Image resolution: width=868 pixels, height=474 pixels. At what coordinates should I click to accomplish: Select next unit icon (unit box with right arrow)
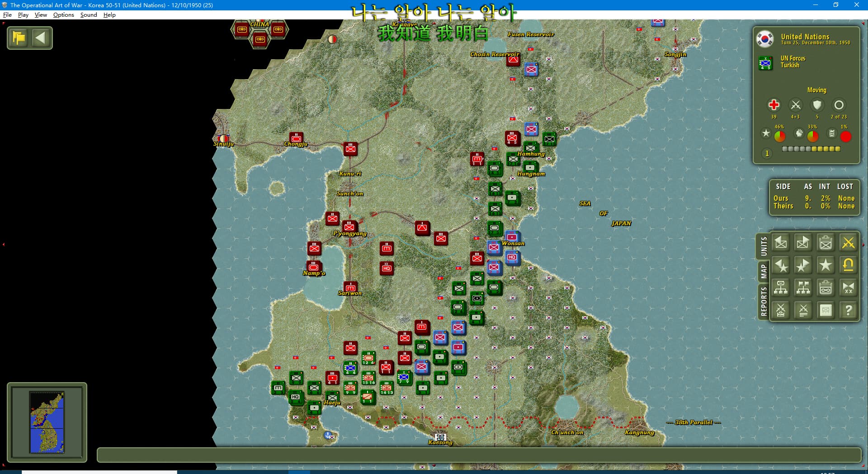pyautogui.click(x=803, y=243)
